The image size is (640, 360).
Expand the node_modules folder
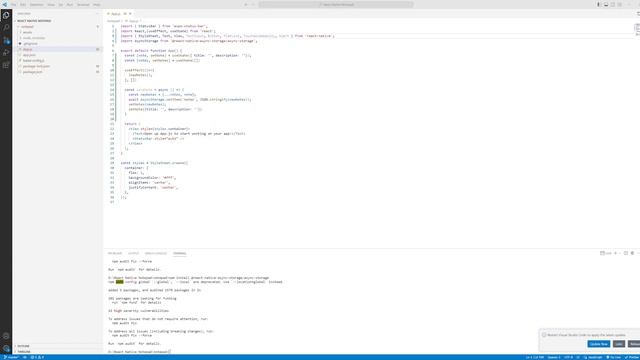coord(34,38)
